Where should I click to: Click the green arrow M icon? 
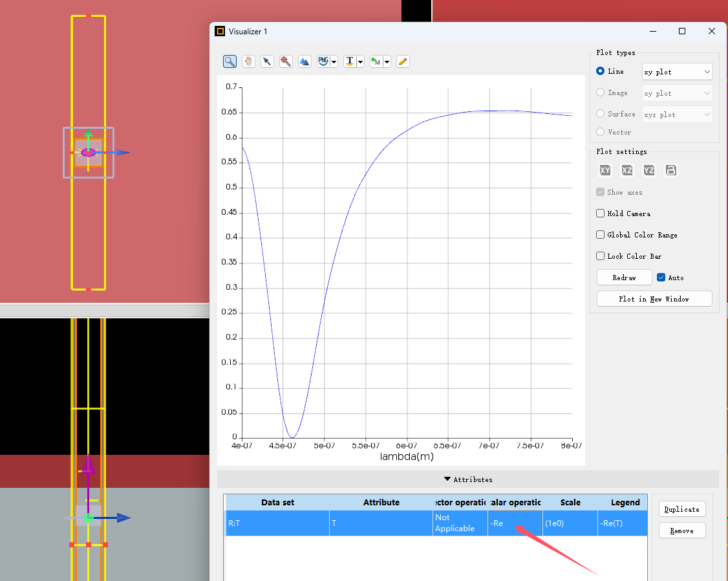[x=376, y=61]
